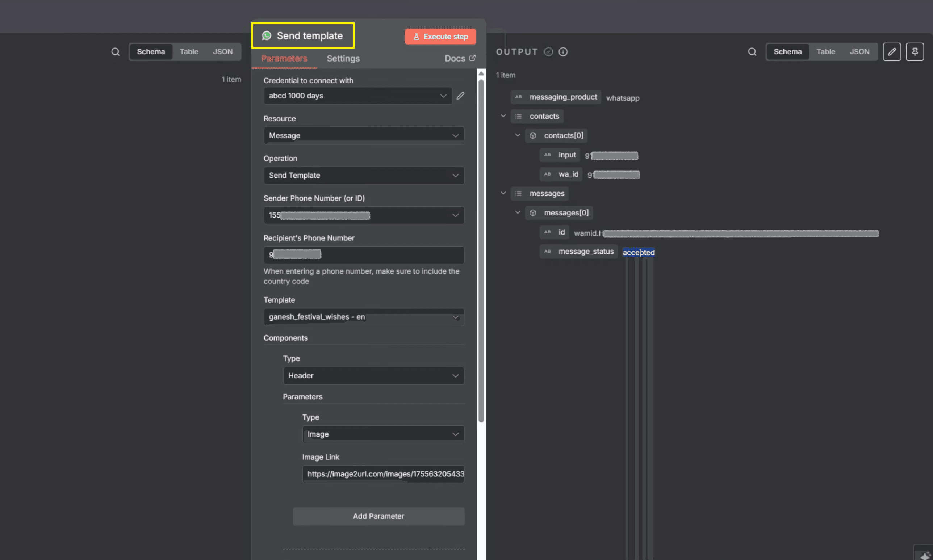Click the cube icon beside messages[0]
The width and height of the screenshot is (933, 560).
click(x=533, y=213)
